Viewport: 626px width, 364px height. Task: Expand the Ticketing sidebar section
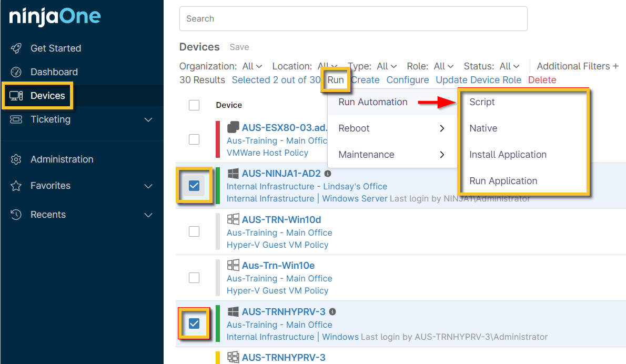[x=148, y=119]
